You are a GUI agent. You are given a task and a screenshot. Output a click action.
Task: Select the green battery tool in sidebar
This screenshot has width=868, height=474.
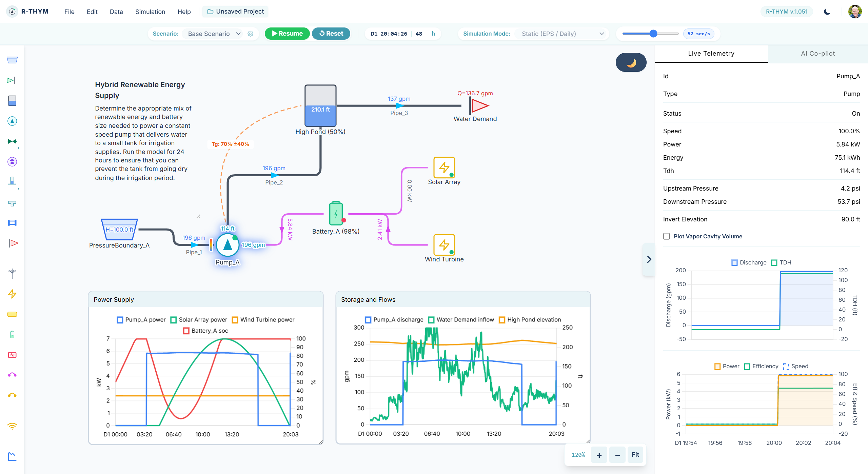coord(12,335)
